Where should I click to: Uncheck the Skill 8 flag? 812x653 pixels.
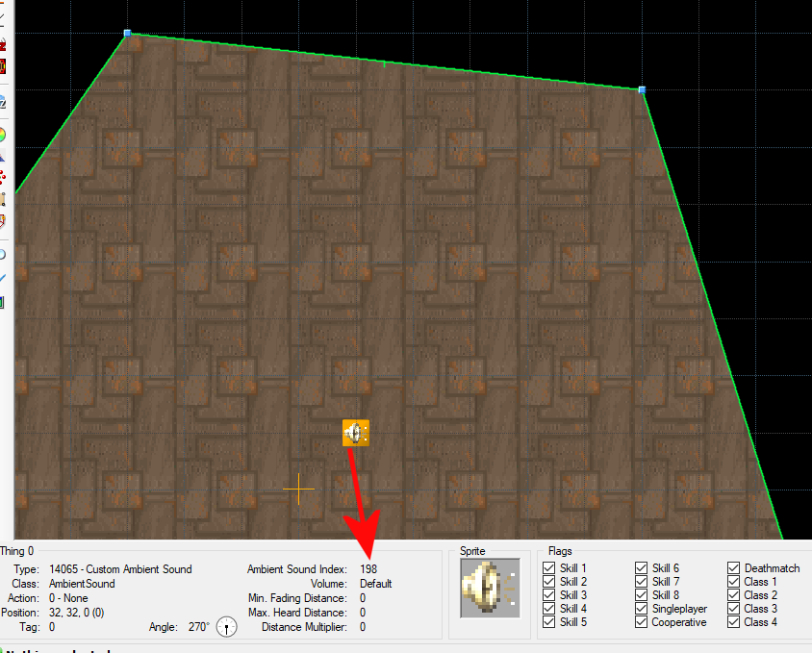[641, 594]
